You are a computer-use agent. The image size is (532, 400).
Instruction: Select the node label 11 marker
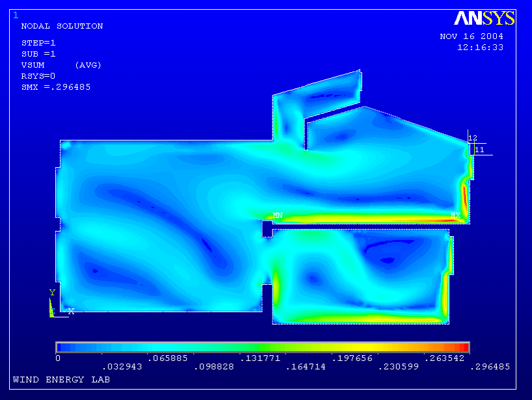click(x=479, y=150)
